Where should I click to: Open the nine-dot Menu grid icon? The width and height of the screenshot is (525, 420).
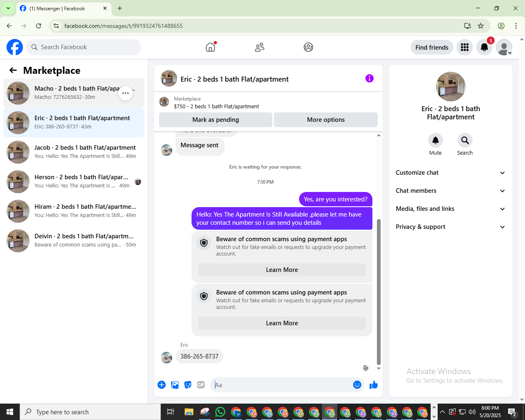click(465, 47)
